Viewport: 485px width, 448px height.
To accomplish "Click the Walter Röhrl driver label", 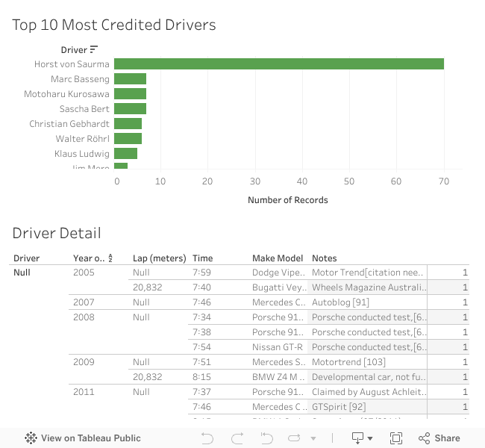I will click(82, 139).
